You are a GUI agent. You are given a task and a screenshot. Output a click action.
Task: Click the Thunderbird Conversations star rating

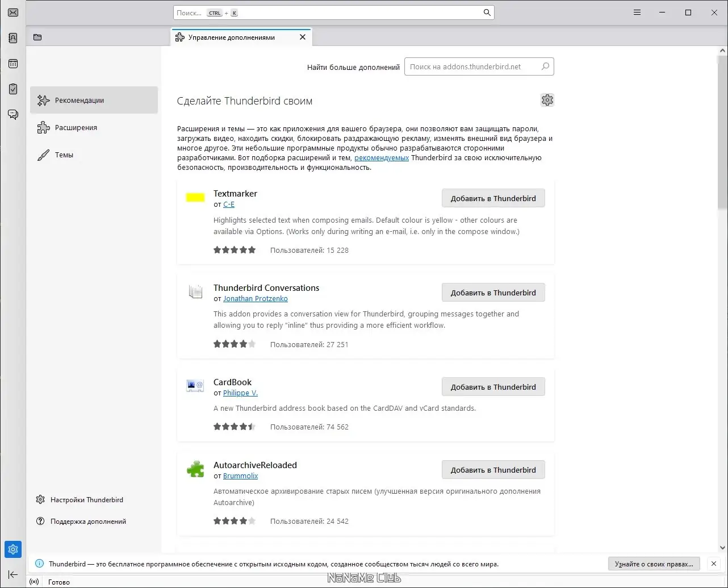point(235,344)
